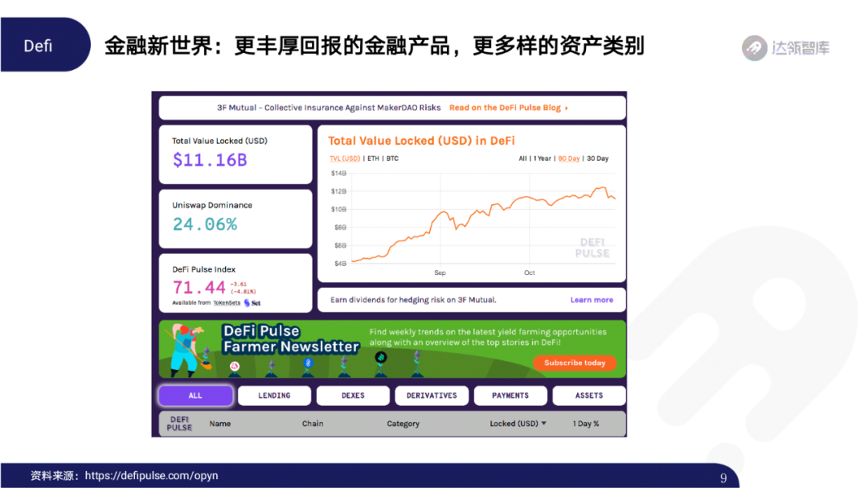This screenshot has height=488, width=868.
Task: Toggle chart view to BTC
Action: 391,158
